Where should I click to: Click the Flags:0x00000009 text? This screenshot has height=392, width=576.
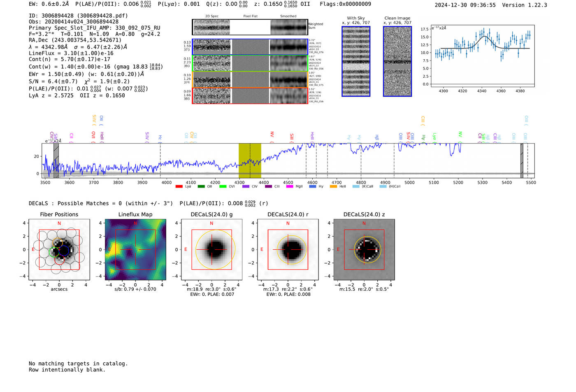[x=346, y=4]
